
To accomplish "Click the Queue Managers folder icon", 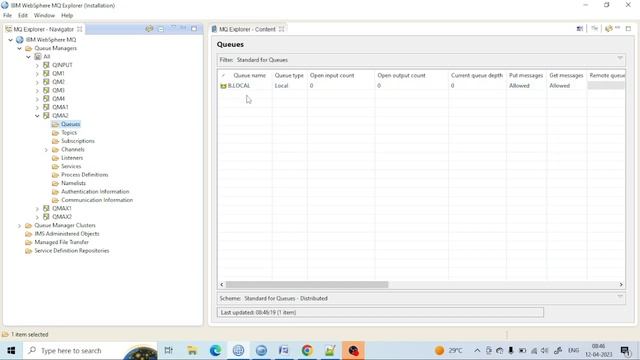I will click(29, 48).
